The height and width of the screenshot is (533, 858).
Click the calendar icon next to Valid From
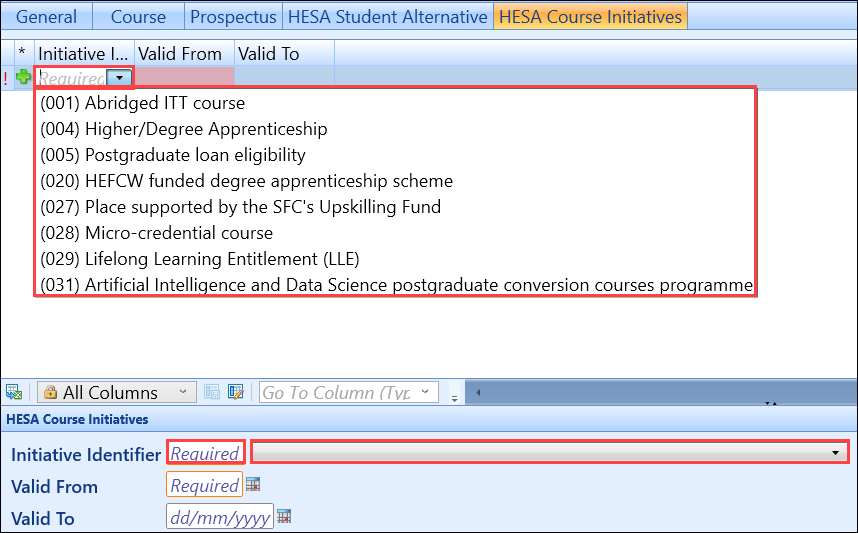pyautogui.click(x=253, y=485)
